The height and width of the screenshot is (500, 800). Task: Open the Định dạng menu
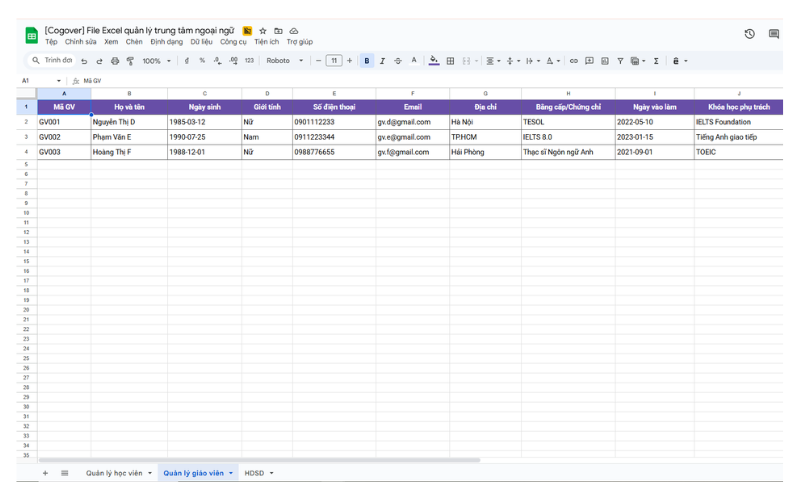point(167,42)
